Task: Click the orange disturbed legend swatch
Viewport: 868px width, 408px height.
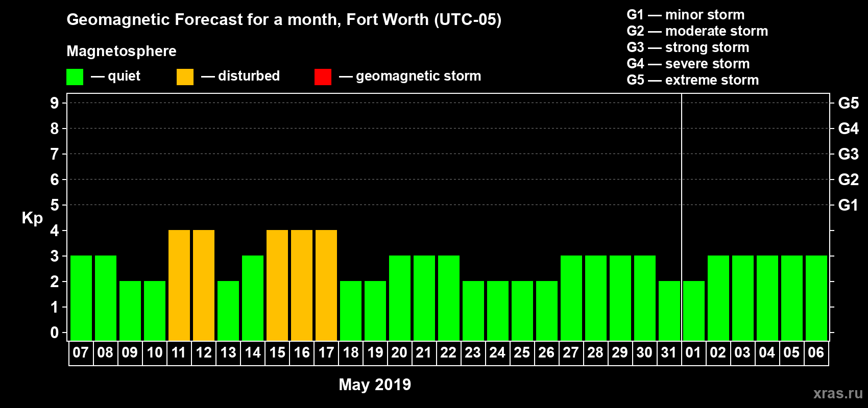Action: click(185, 77)
